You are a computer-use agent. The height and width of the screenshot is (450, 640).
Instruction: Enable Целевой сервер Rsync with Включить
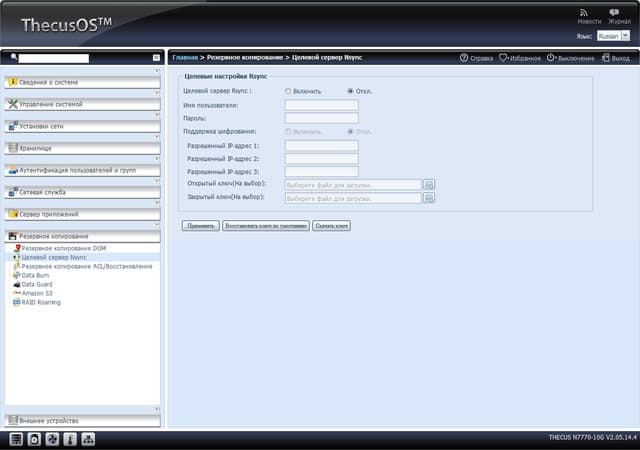tap(288, 91)
